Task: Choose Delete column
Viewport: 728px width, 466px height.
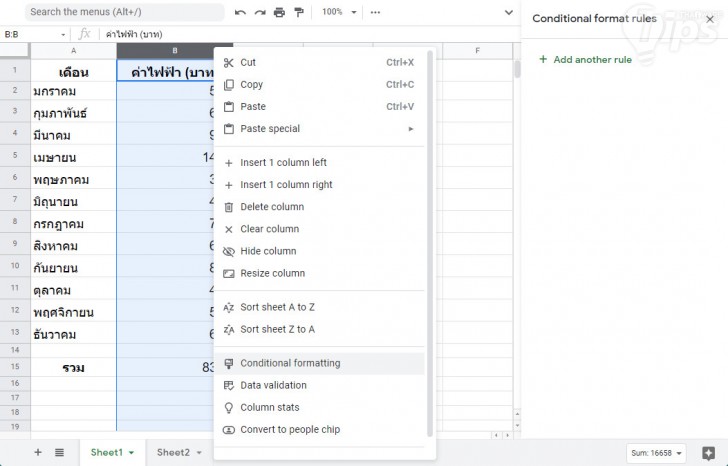Action: (319, 207)
